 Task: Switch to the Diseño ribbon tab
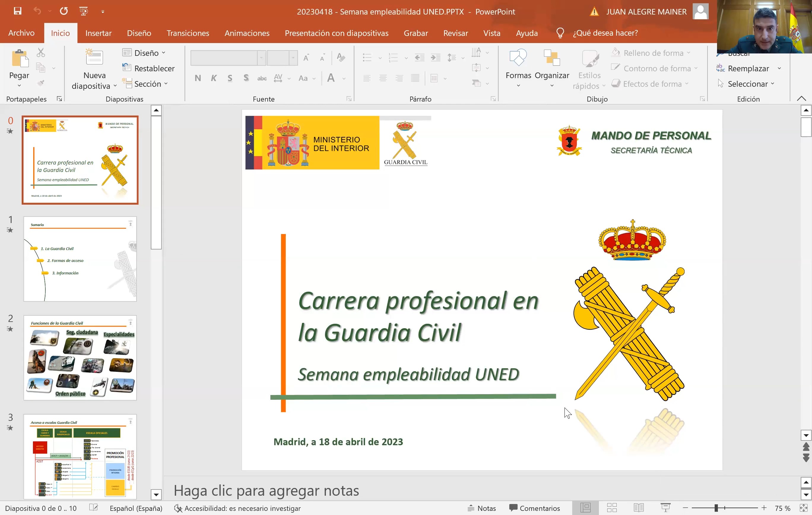[x=139, y=33]
